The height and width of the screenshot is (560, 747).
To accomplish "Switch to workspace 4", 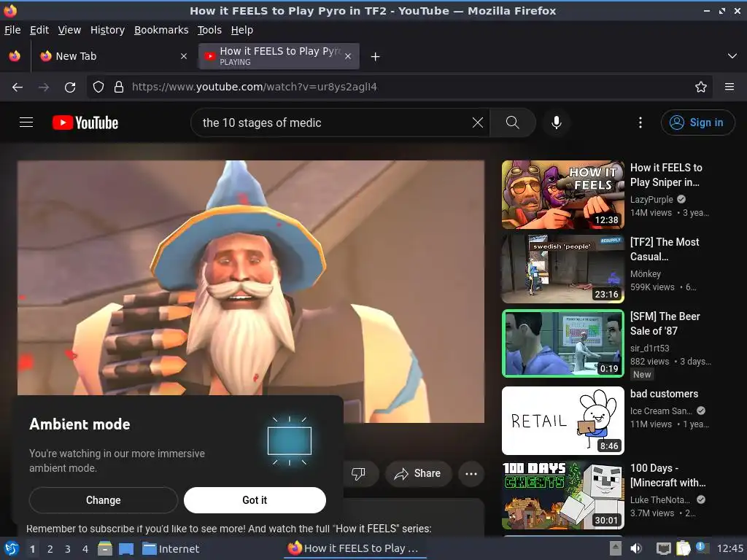I will [85, 549].
